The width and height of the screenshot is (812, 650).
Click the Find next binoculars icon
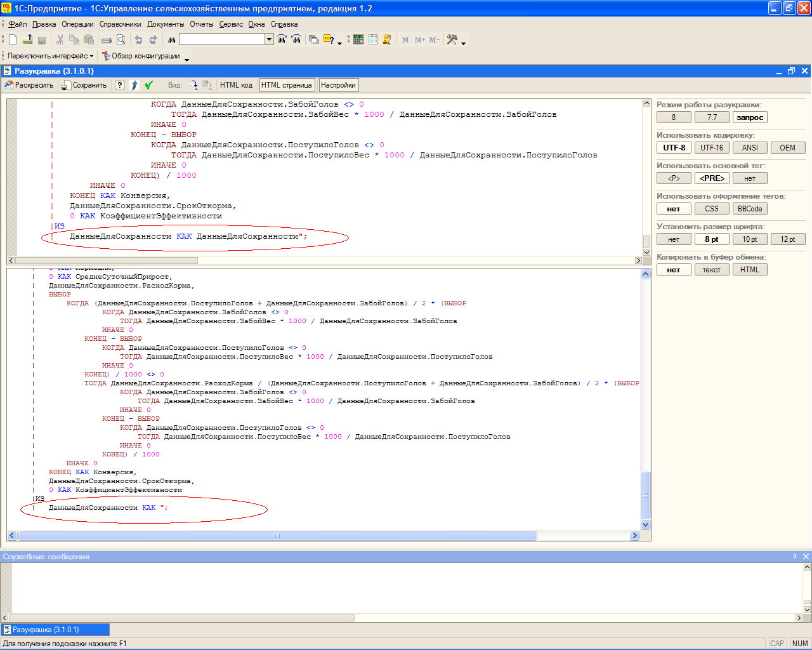[x=282, y=39]
